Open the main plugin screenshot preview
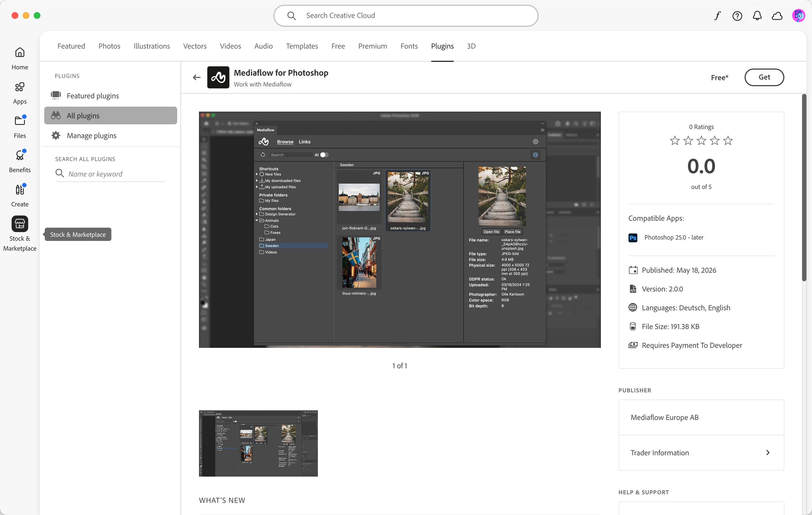This screenshot has width=812, height=515. [400, 230]
